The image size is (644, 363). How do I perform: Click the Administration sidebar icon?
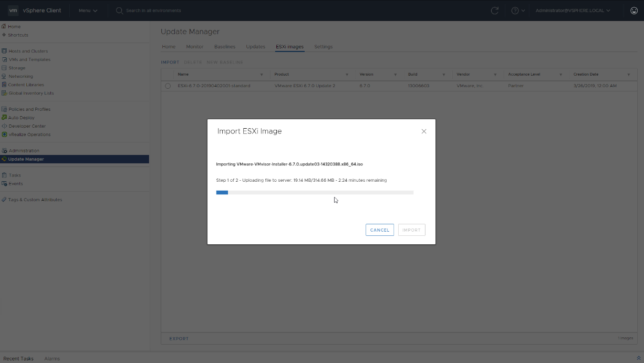(x=4, y=151)
